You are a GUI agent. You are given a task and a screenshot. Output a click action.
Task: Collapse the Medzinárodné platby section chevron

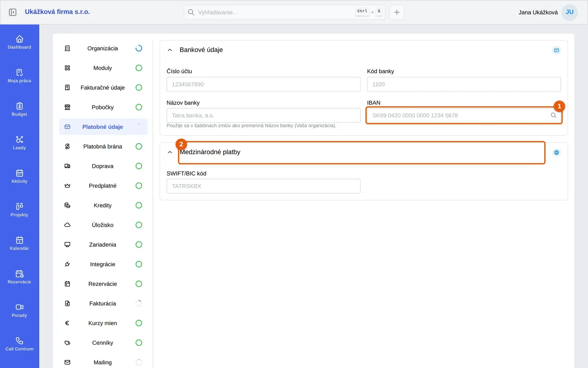(x=170, y=152)
